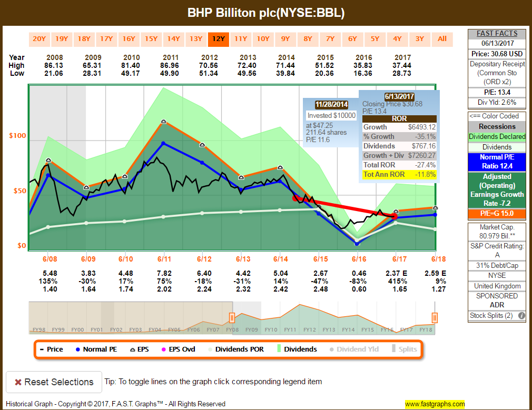Select the 3Y time range tab

pyautogui.click(x=420, y=39)
